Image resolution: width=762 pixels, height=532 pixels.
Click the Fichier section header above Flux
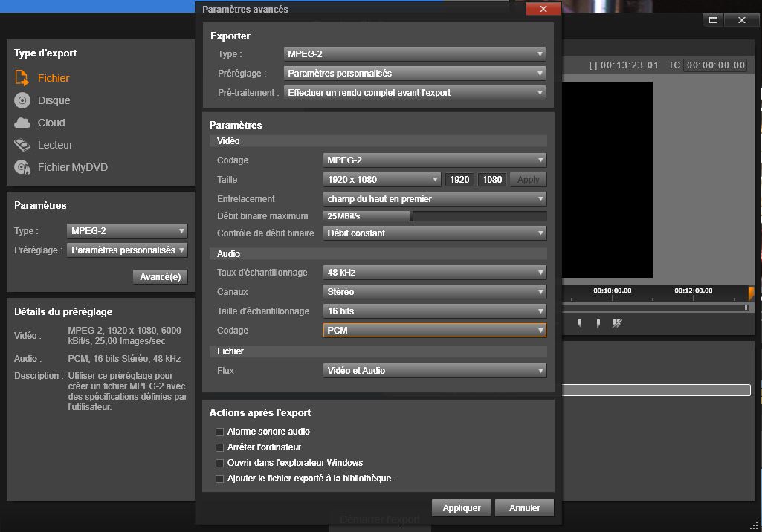(378, 351)
